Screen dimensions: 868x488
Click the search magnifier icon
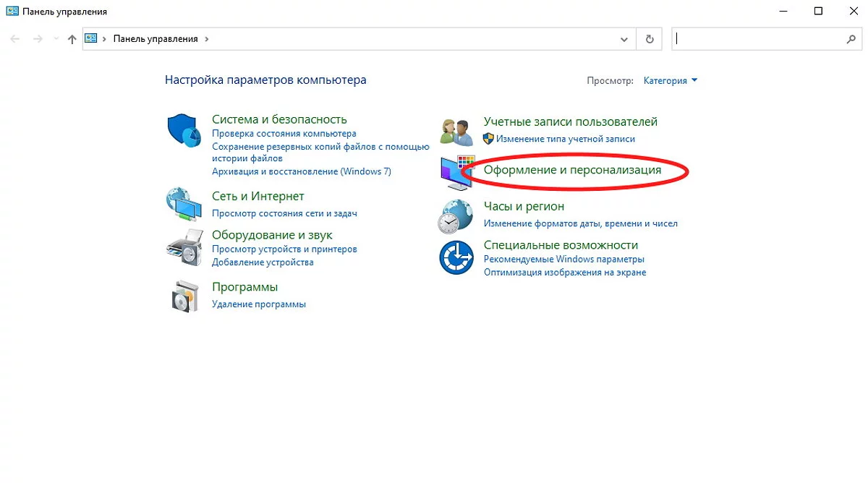[x=851, y=39]
